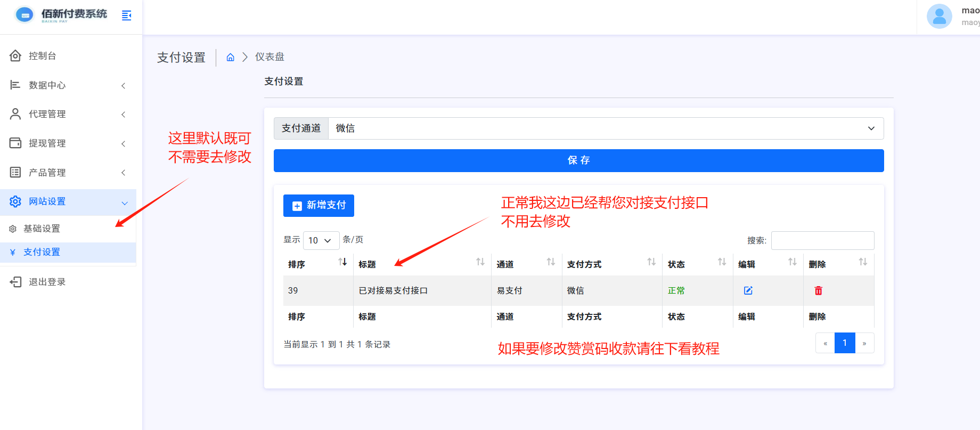Sort table by 状态 column arrows
Screen dimensions: 980x430
coord(722,262)
